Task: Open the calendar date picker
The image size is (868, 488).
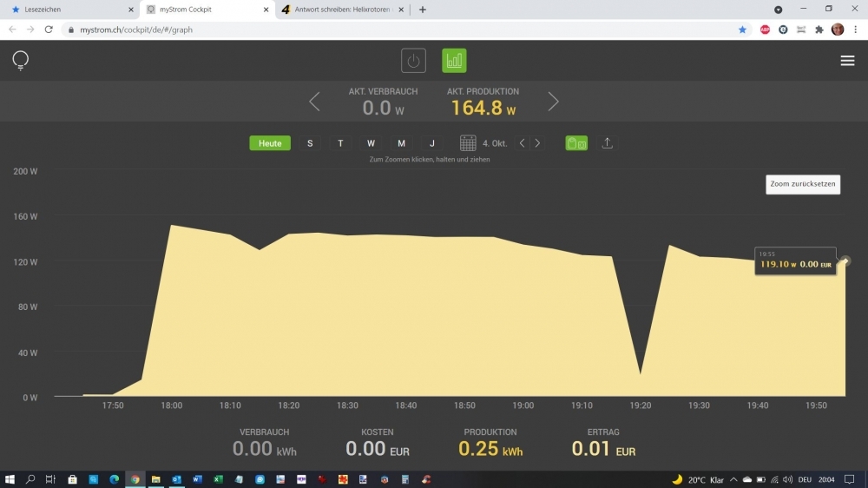Action: pos(468,143)
